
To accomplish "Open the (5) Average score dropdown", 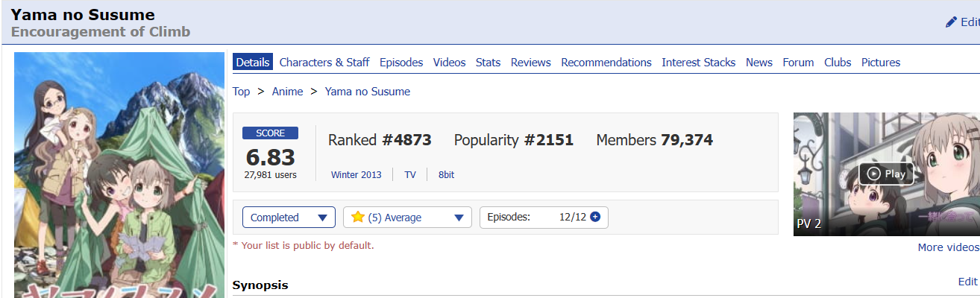I will tap(407, 218).
